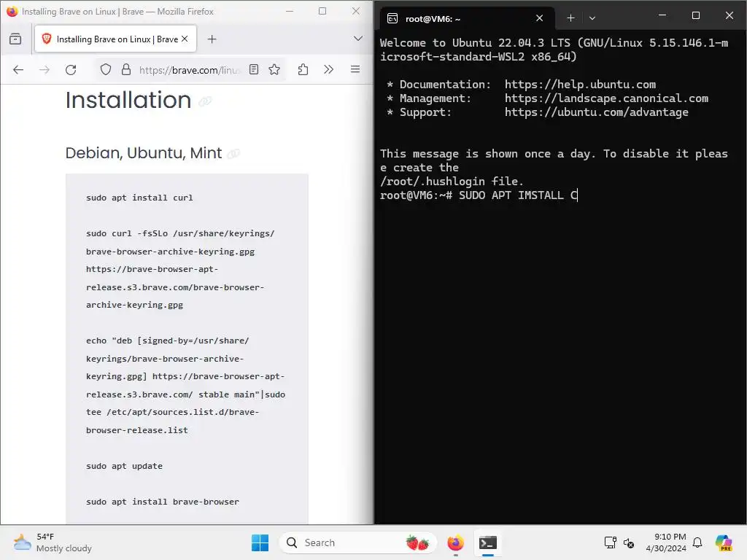Viewport: 747px width, 560px height.
Task: Open Firefox extensions puzzle icon
Action: coord(303,70)
